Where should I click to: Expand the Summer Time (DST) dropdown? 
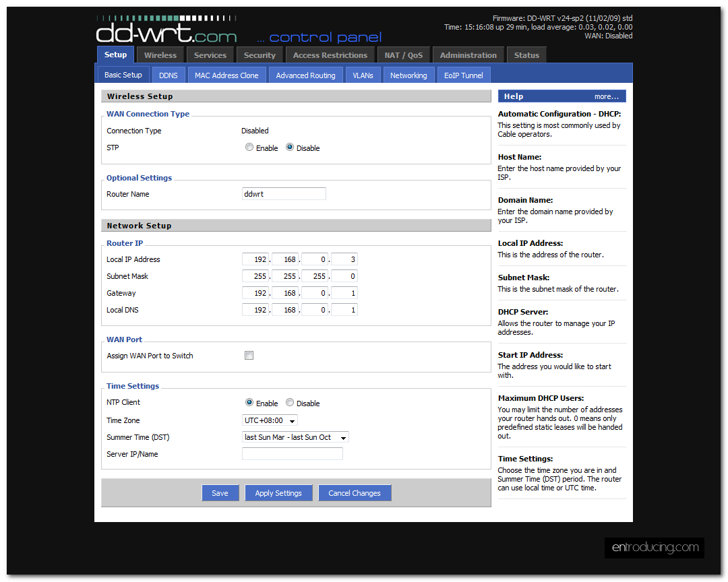295,437
